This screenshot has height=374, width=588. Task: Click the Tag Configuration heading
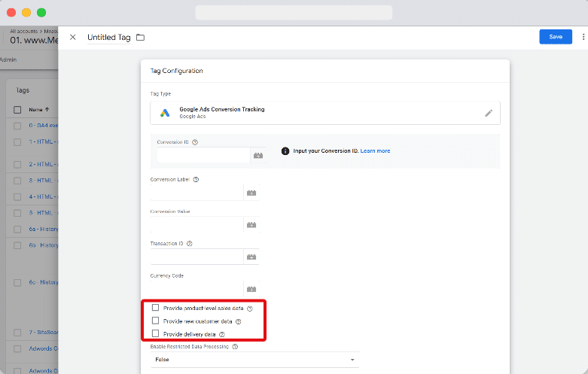[177, 71]
